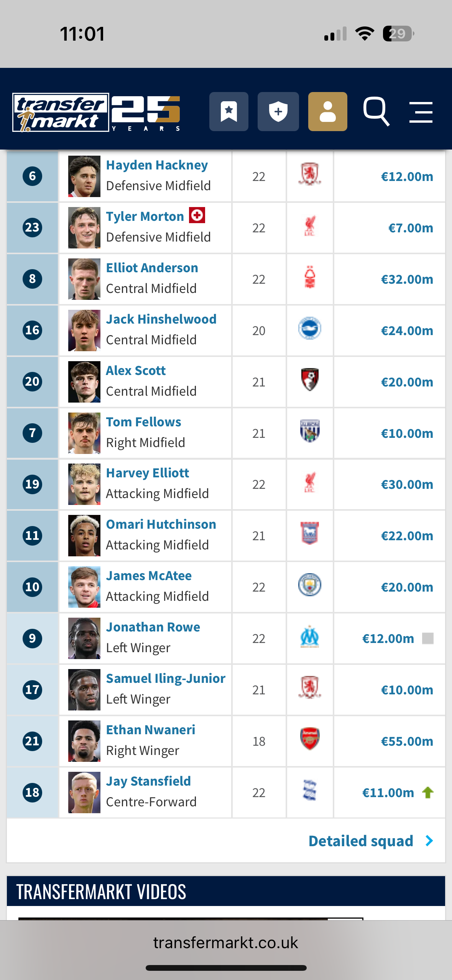This screenshot has height=980, width=452.
Task: Open Harvey Elliott player profile
Action: [148, 473]
